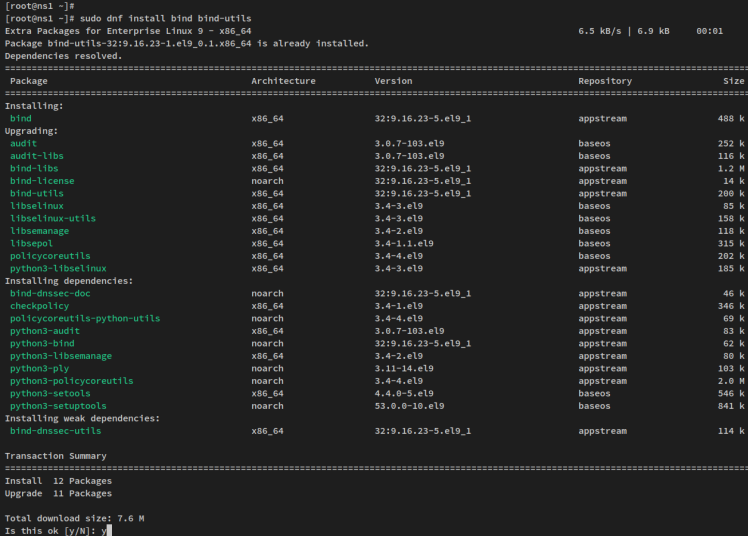Screen dimensions: 748x536
Task: Click the Size column header
Action: (x=733, y=81)
